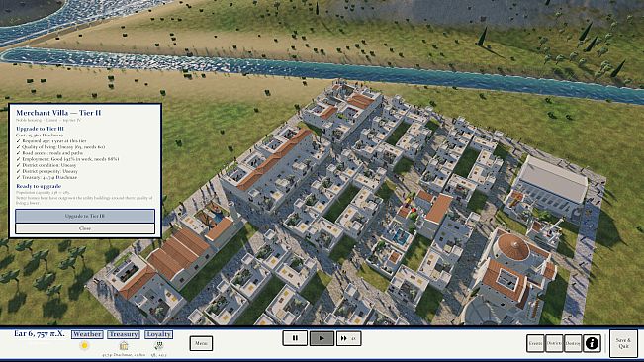Activate the Destroy tool button

click(x=573, y=343)
